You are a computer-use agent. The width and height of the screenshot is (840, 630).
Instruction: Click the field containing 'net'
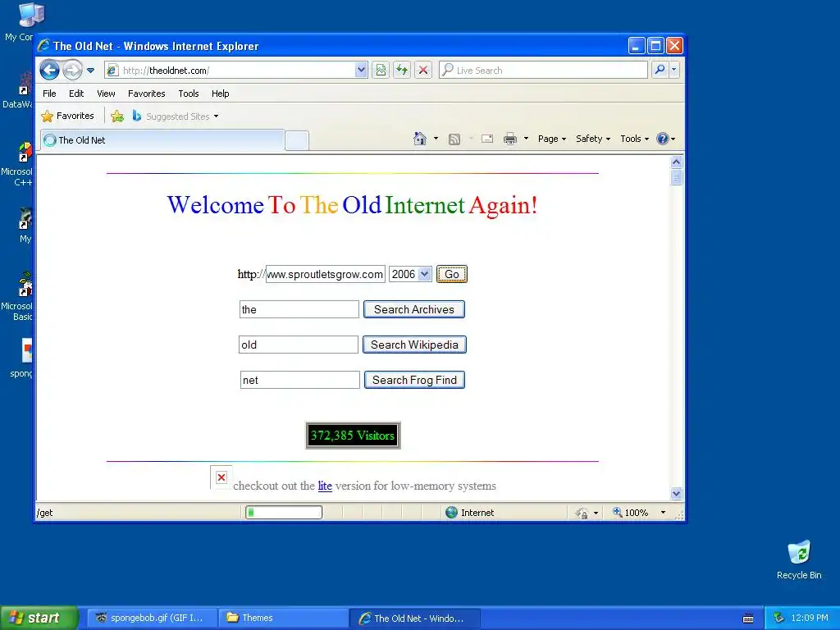pos(300,381)
